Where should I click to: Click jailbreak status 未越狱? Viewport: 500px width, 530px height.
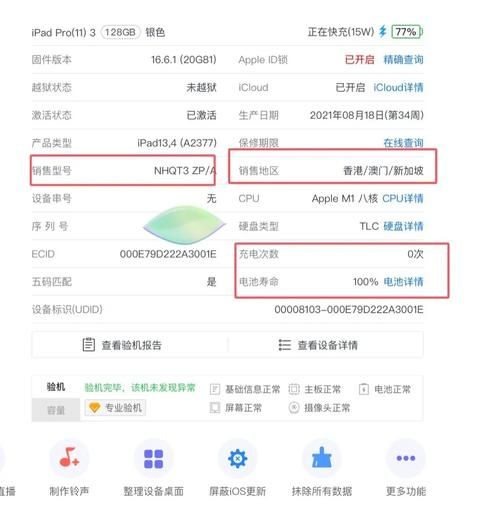pos(201,88)
